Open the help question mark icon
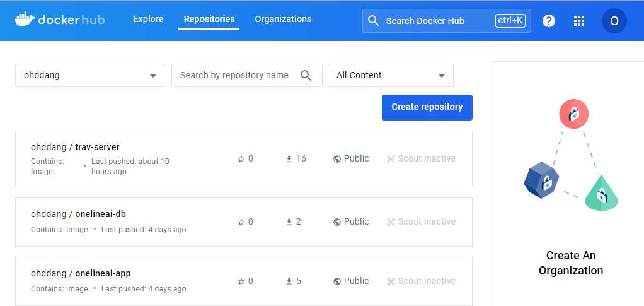The width and height of the screenshot is (644, 306). pos(549,21)
